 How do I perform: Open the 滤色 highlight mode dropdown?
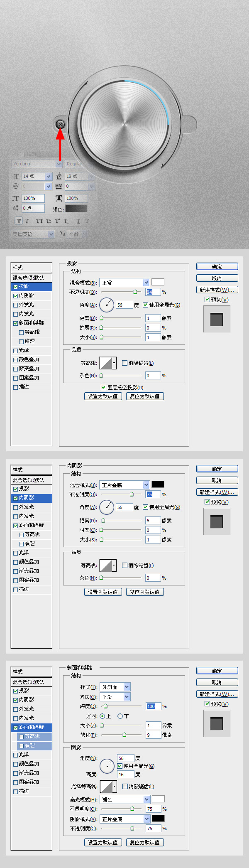[x=125, y=799]
